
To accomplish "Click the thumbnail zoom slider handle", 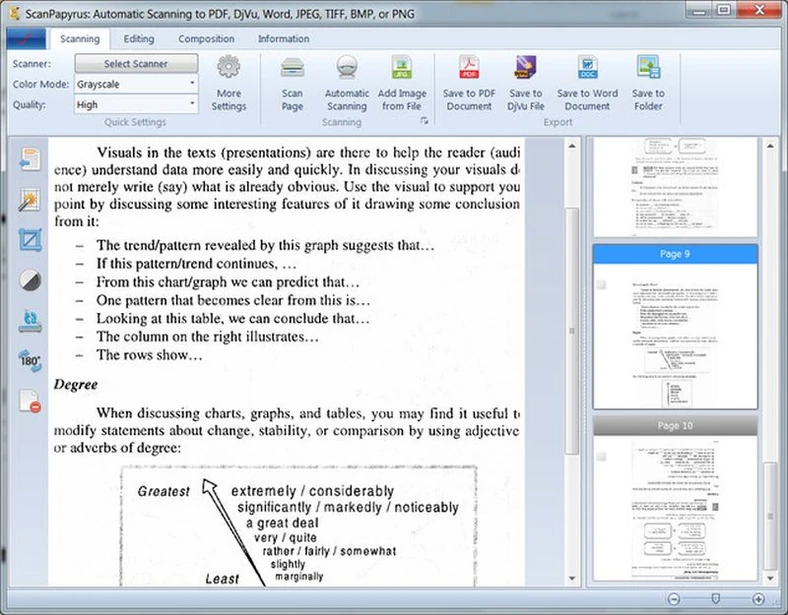I will click(x=714, y=598).
